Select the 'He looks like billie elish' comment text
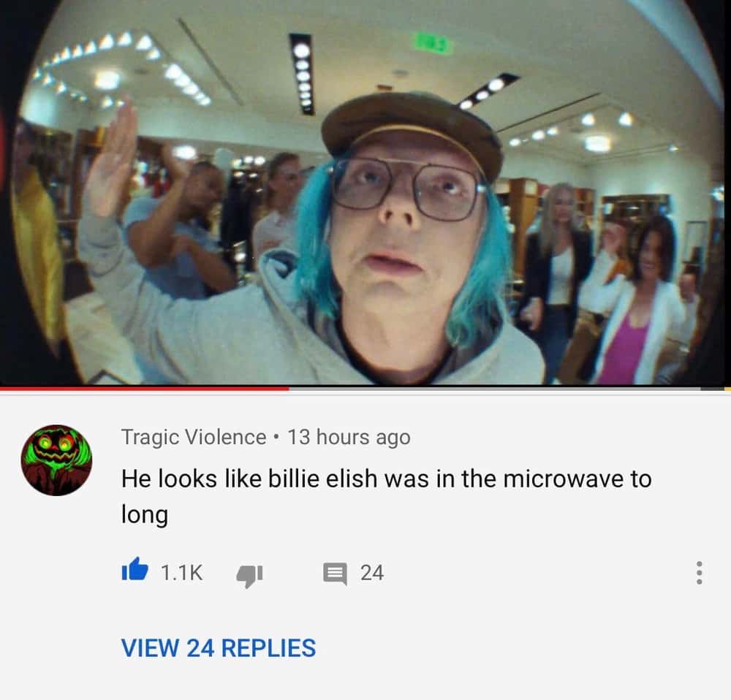The height and width of the screenshot is (700, 731). 387,497
